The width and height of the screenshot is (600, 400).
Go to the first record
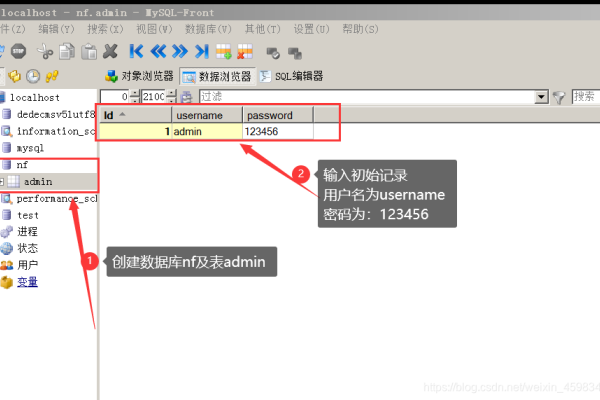[137, 51]
